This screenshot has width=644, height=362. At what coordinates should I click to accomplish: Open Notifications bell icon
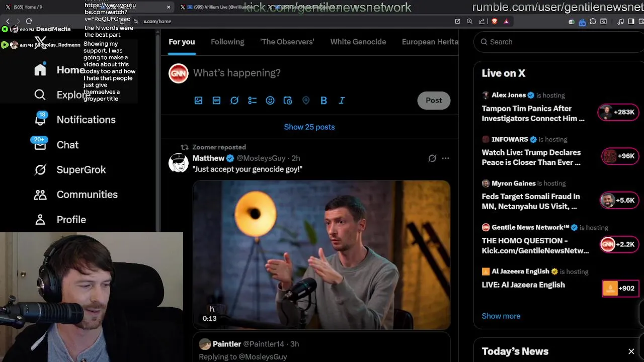click(40, 120)
